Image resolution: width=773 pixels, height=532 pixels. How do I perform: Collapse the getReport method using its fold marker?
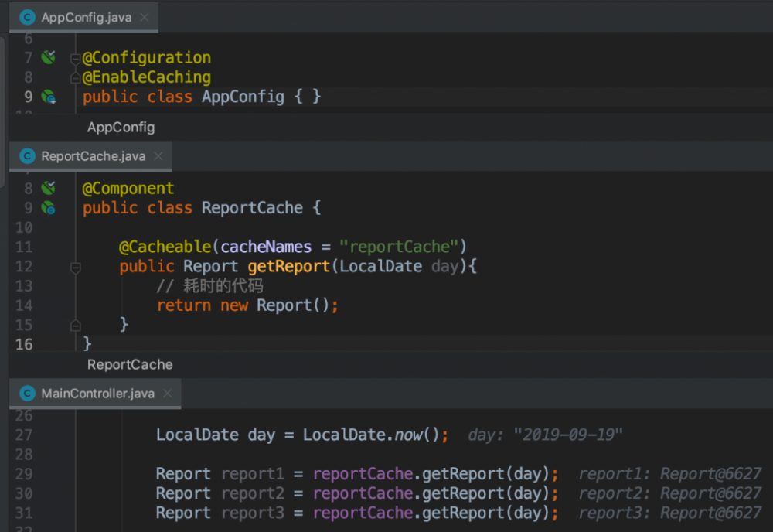click(x=75, y=267)
